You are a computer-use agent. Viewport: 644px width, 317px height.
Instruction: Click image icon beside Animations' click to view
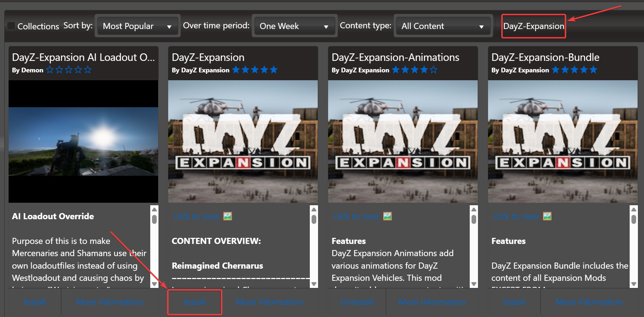click(x=388, y=216)
